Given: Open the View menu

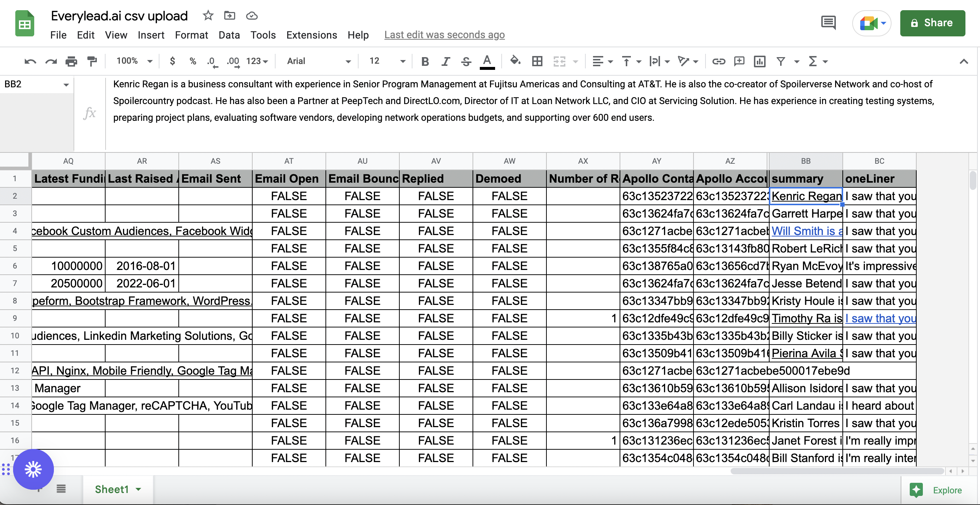Looking at the screenshot, I should coord(116,35).
